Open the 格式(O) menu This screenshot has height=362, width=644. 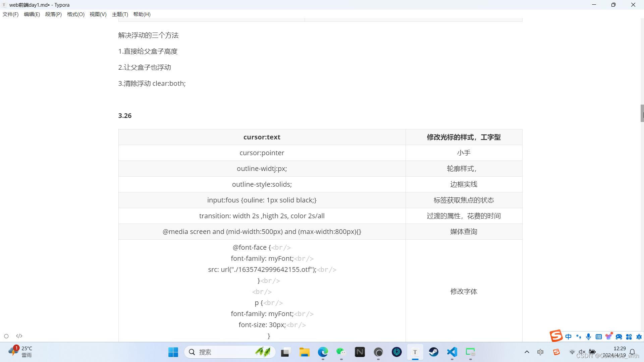[75, 14]
